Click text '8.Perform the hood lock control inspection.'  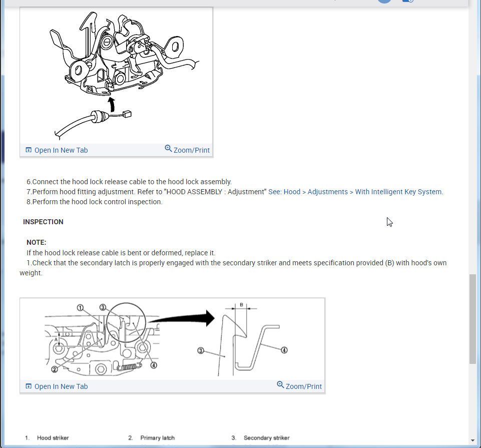pyautogui.click(x=95, y=202)
